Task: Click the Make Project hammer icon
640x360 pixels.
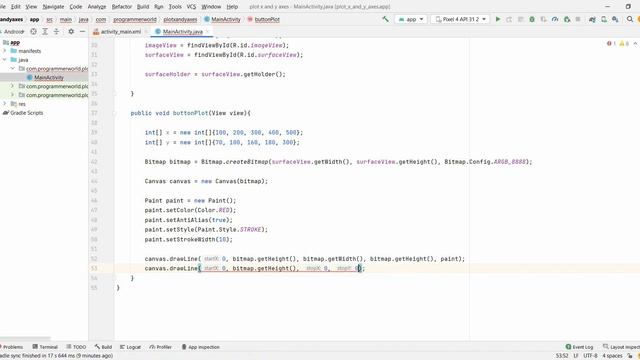Action: click(x=385, y=19)
